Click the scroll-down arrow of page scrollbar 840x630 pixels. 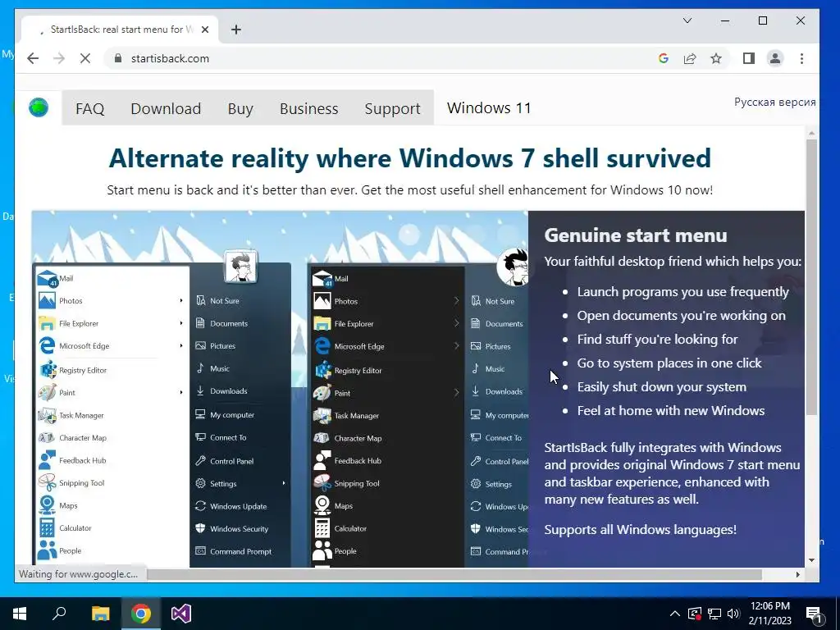coord(811,560)
